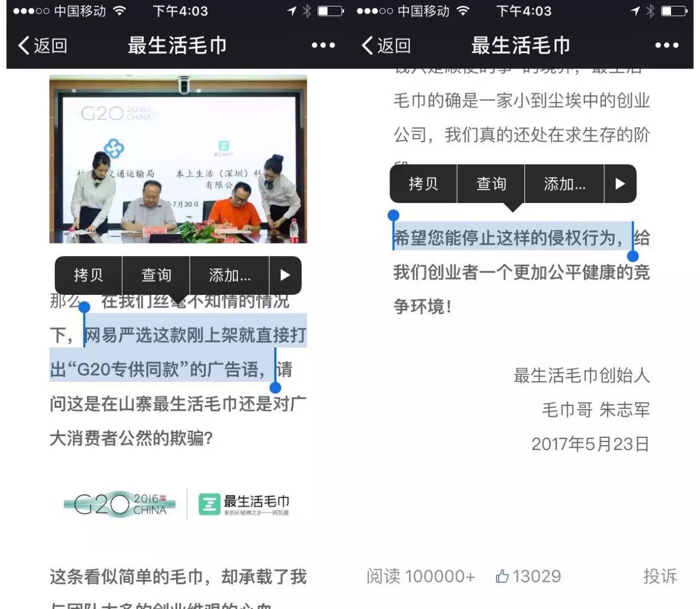Select 拷贝 in the left popup menu
Image resolution: width=700 pixels, height=609 pixels.
88,275
